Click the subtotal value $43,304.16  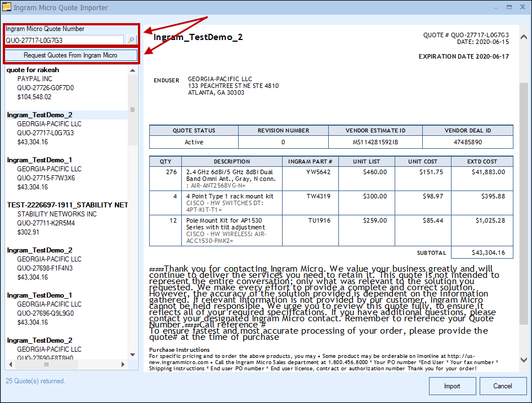[x=488, y=253]
